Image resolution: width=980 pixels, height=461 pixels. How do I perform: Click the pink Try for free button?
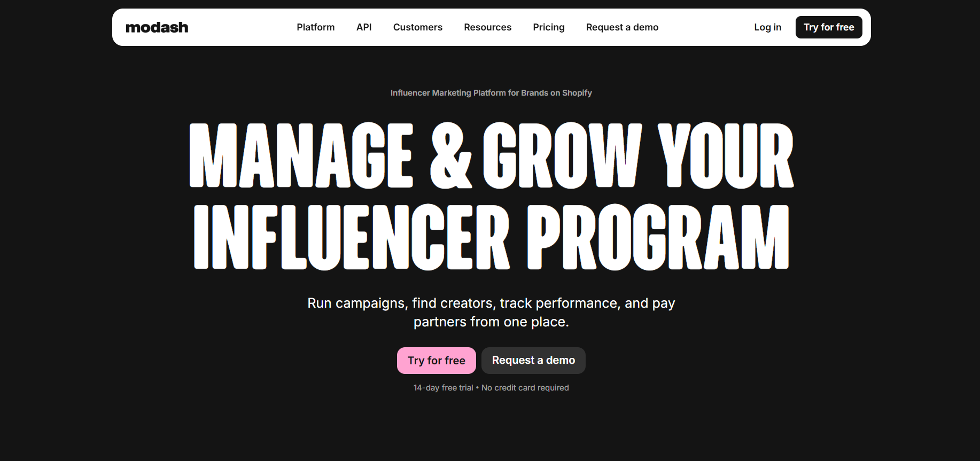436,361
